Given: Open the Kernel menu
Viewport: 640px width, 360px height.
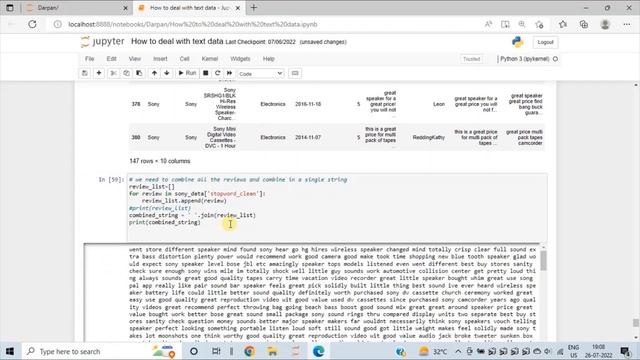Looking at the screenshot, I should coord(210,59).
